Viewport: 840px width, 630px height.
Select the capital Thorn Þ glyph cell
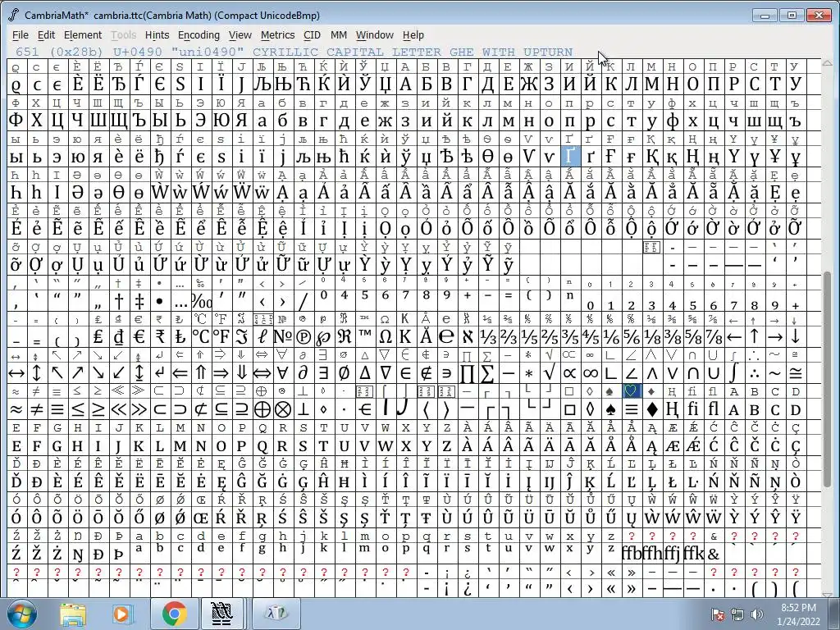118,554
